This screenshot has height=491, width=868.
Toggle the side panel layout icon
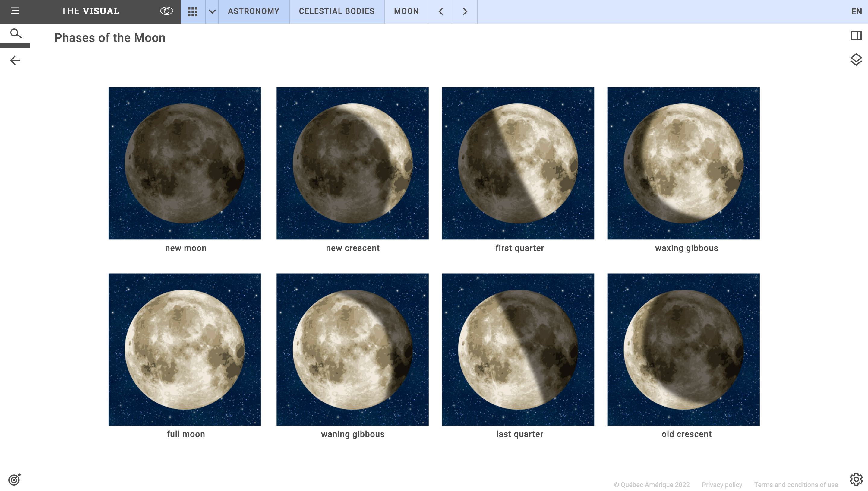tap(856, 35)
